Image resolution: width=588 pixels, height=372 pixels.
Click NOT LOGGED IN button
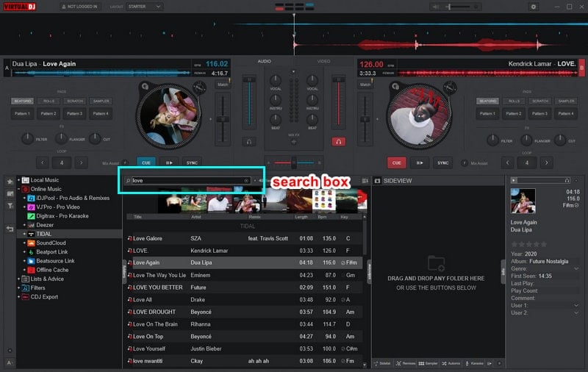click(x=80, y=7)
